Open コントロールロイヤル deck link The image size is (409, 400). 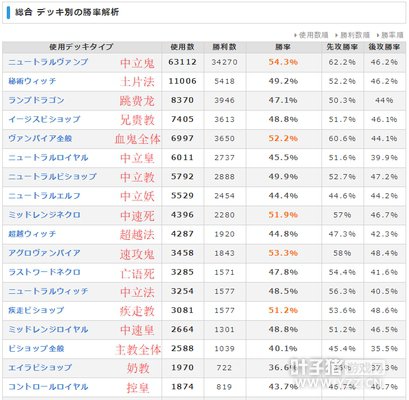[x=48, y=387]
